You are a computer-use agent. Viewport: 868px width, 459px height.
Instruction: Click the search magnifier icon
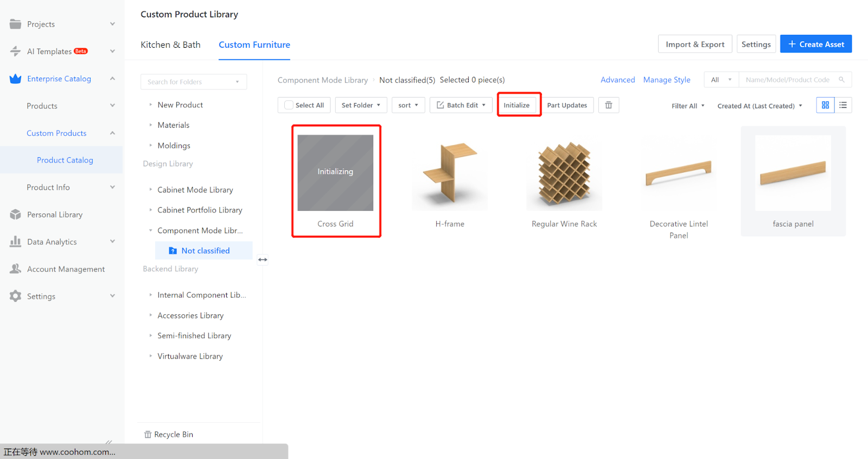click(841, 80)
